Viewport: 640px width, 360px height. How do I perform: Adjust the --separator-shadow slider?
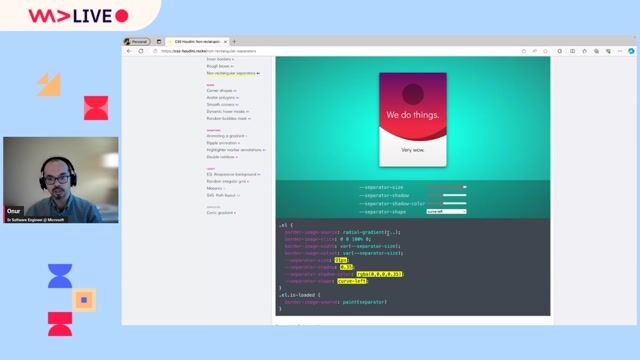click(447, 195)
